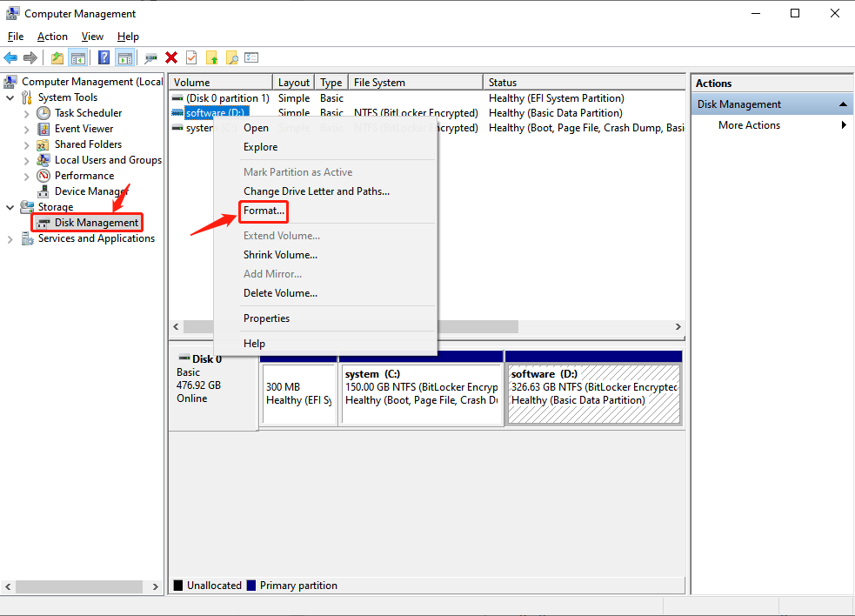Screen dimensions: 855x616
Task: Select Shrink Volume... in context menu
Action: click(280, 255)
